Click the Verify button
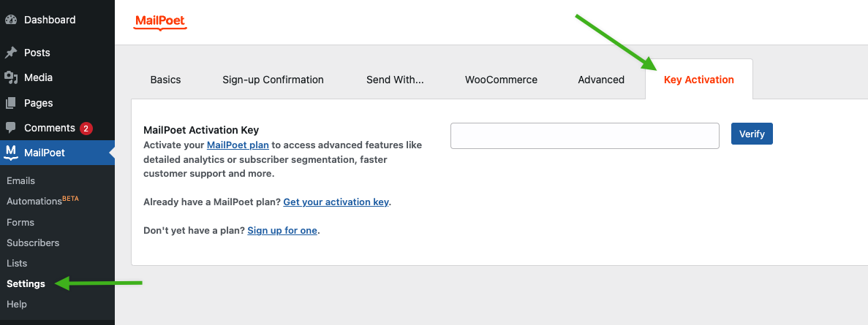This screenshot has height=325, width=868. click(x=752, y=134)
